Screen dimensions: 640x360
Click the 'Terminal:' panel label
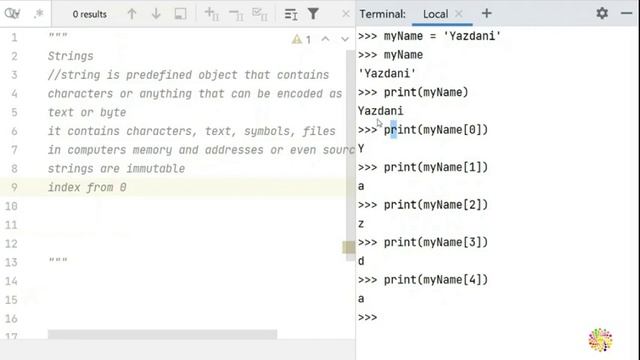click(x=382, y=14)
